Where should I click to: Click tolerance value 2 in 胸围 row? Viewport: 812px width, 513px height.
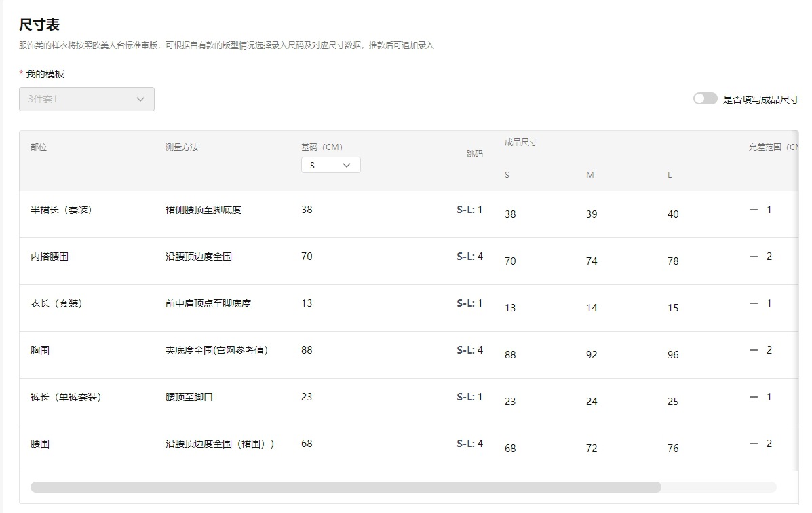(769, 350)
